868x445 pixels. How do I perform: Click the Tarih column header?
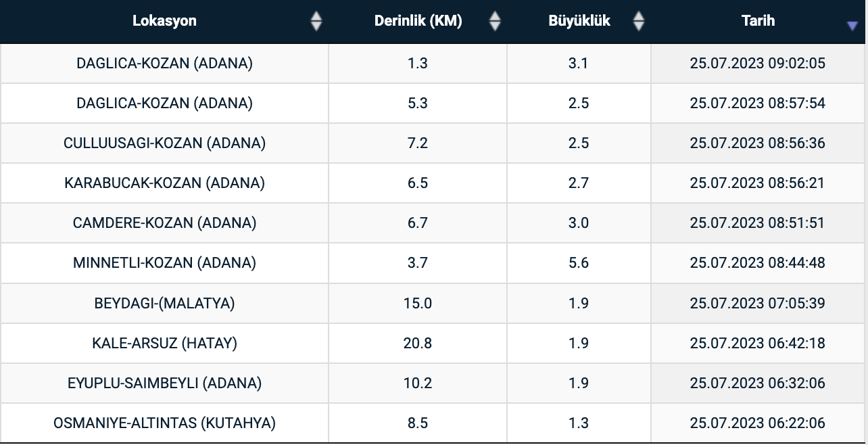pos(758,21)
